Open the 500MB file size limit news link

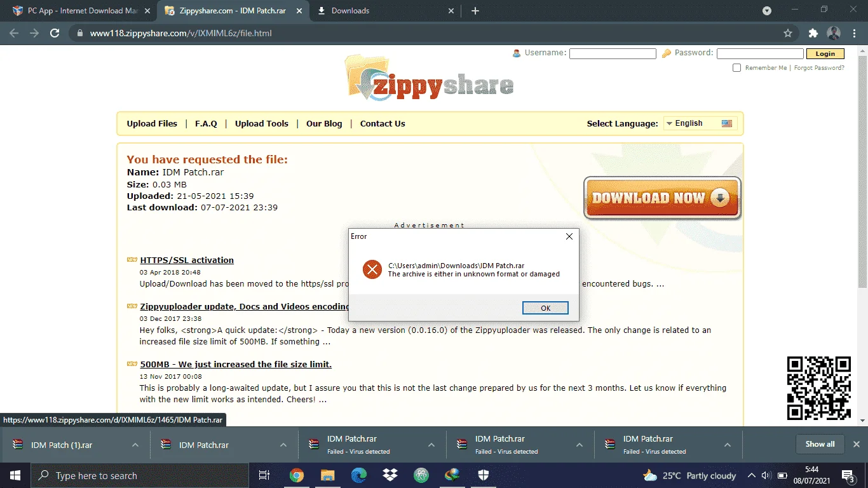pos(236,364)
